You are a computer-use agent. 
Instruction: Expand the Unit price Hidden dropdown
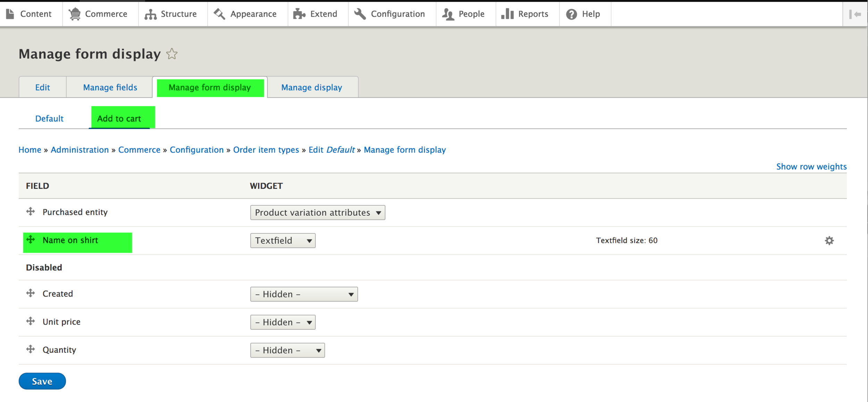pyautogui.click(x=283, y=322)
